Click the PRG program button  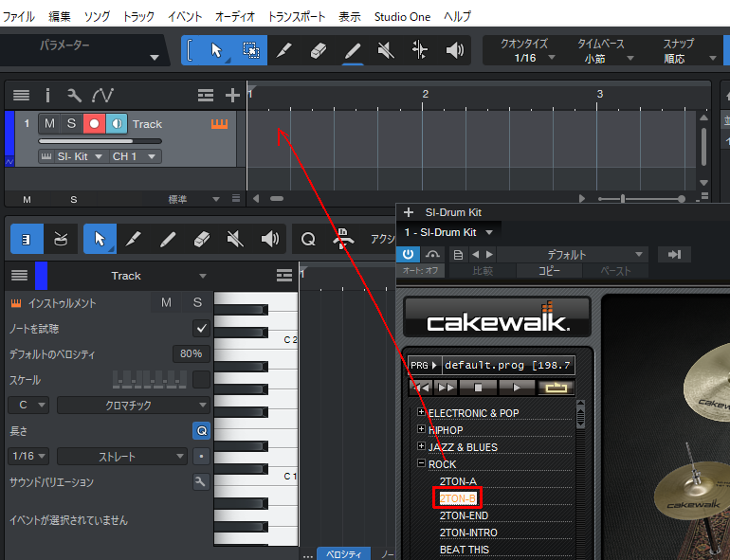[423, 366]
